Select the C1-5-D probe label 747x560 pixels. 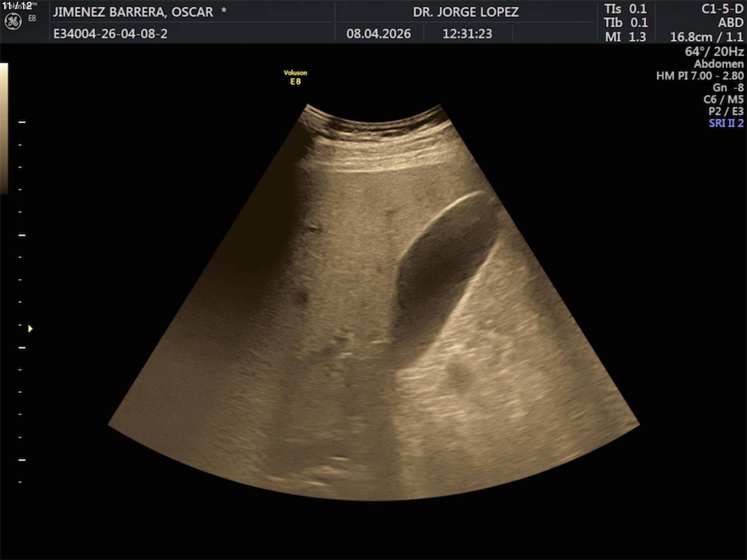[x=722, y=9]
